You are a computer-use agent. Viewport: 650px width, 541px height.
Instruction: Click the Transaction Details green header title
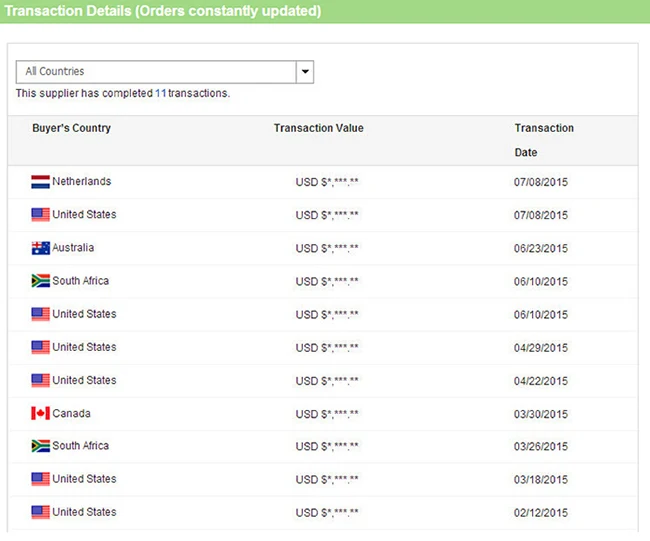pyautogui.click(x=162, y=11)
